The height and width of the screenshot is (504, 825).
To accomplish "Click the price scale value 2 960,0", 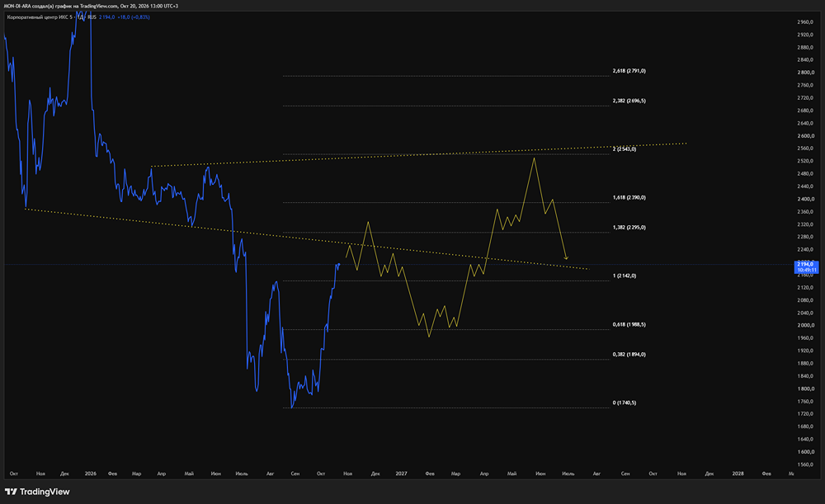I will pos(805,22).
